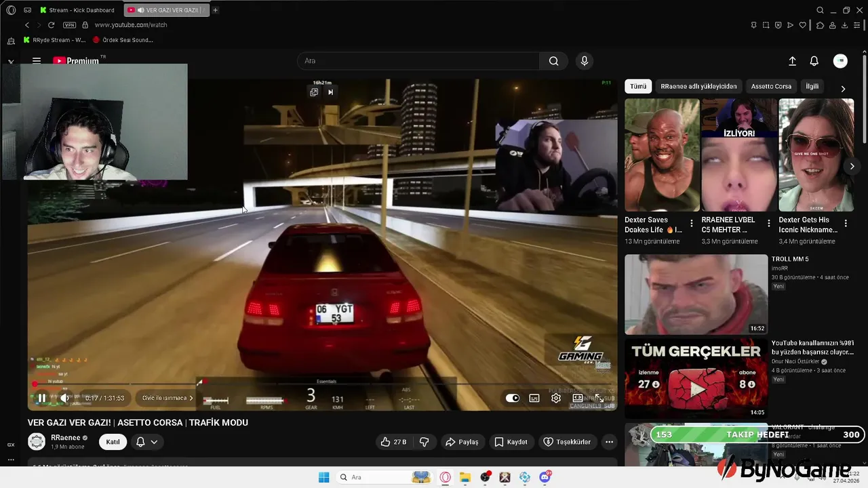
Task: Switch to theater mode view
Action: [x=578, y=398]
